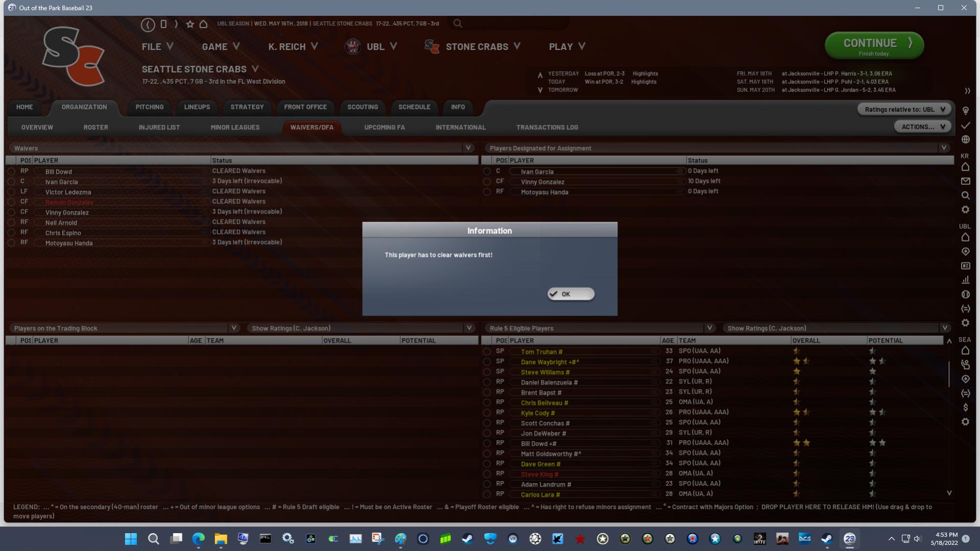980x551 pixels.
Task: Bookmark this screen with the star icon
Action: (190, 24)
